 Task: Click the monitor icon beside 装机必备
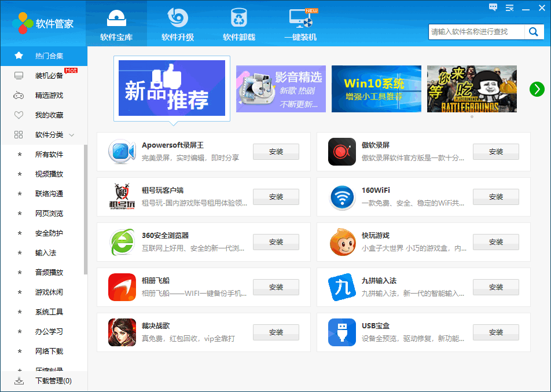coord(19,76)
